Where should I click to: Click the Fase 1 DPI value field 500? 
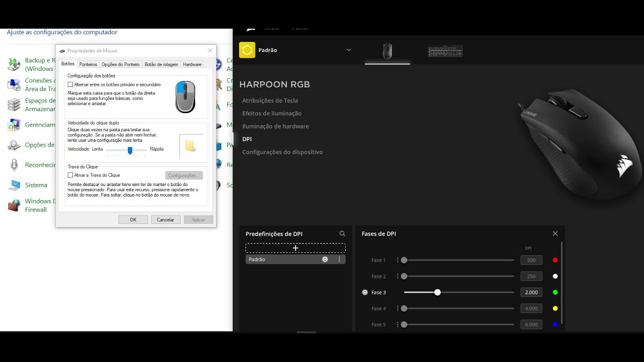[x=531, y=260]
